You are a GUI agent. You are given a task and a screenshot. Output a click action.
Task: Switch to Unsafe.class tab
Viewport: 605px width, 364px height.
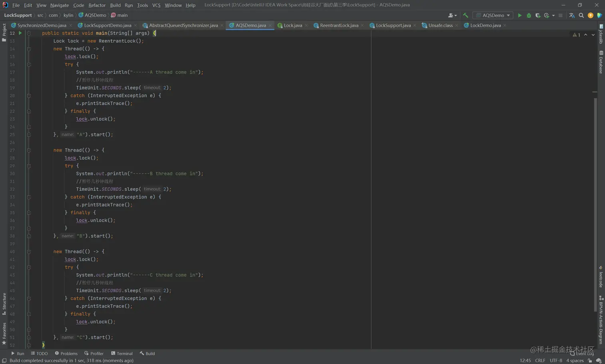pyautogui.click(x=440, y=25)
